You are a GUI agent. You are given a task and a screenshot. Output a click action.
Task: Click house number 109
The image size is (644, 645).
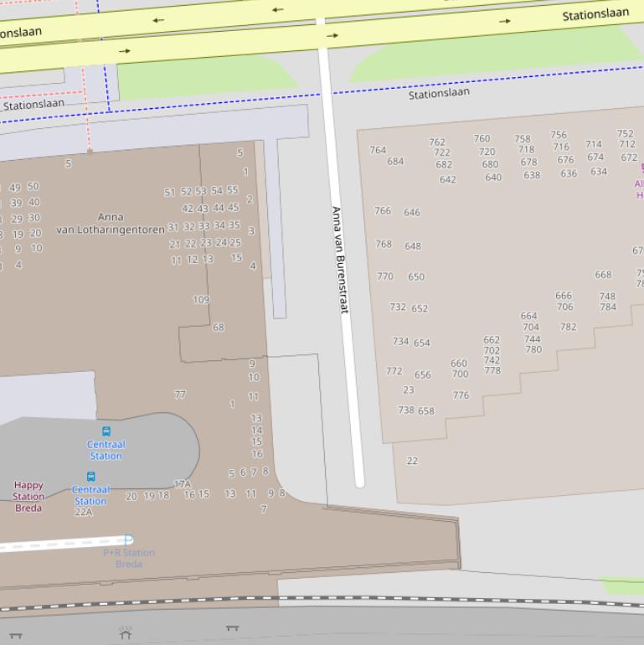(201, 299)
